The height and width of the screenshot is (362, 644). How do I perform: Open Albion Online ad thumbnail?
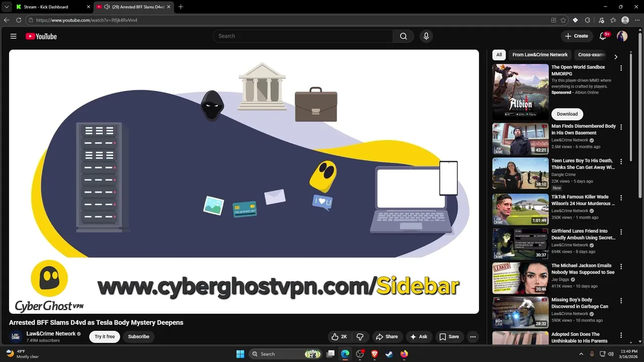(520, 92)
